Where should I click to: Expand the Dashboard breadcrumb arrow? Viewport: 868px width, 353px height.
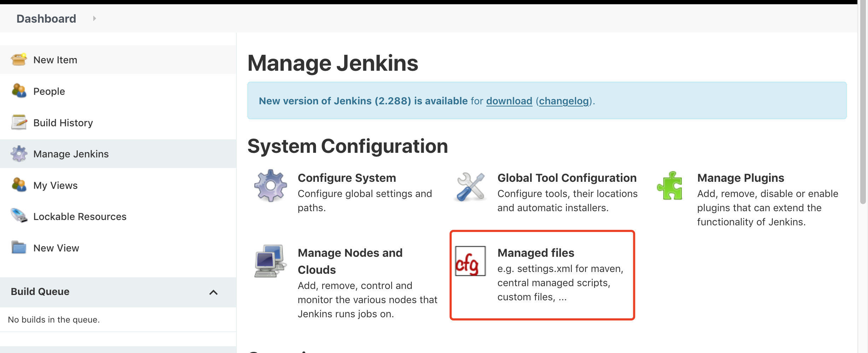(94, 18)
